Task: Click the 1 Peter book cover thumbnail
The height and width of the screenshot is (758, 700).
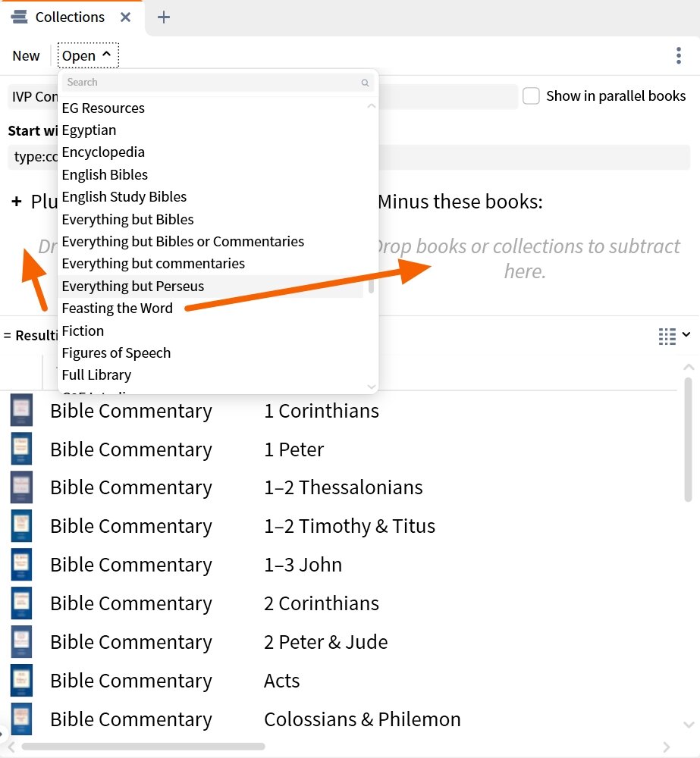Action: [x=21, y=449]
